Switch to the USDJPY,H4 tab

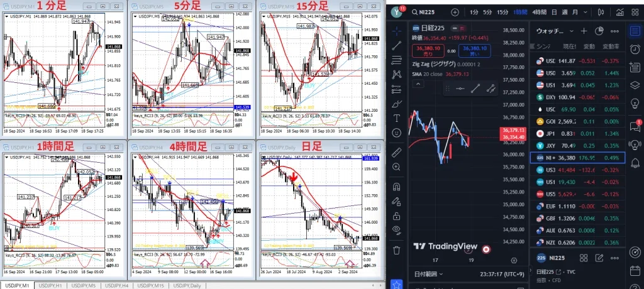116,285
